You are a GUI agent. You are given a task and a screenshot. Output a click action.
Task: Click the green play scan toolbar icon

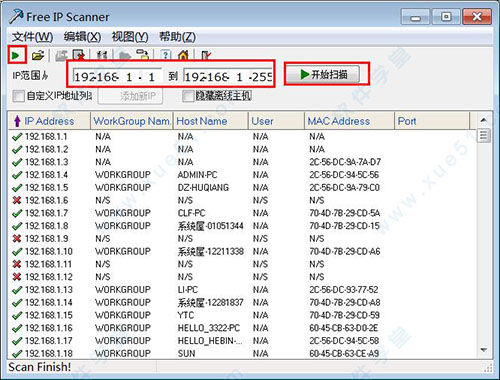tap(16, 55)
